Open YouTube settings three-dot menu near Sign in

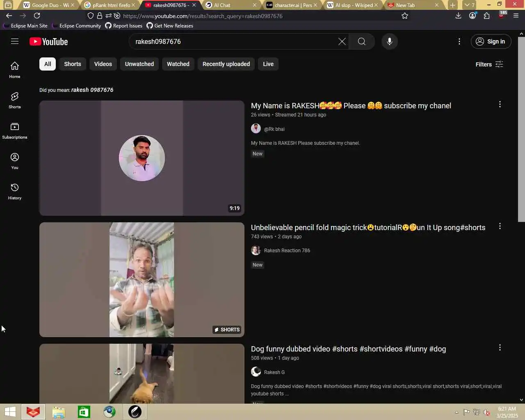click(x=459, y=41)
